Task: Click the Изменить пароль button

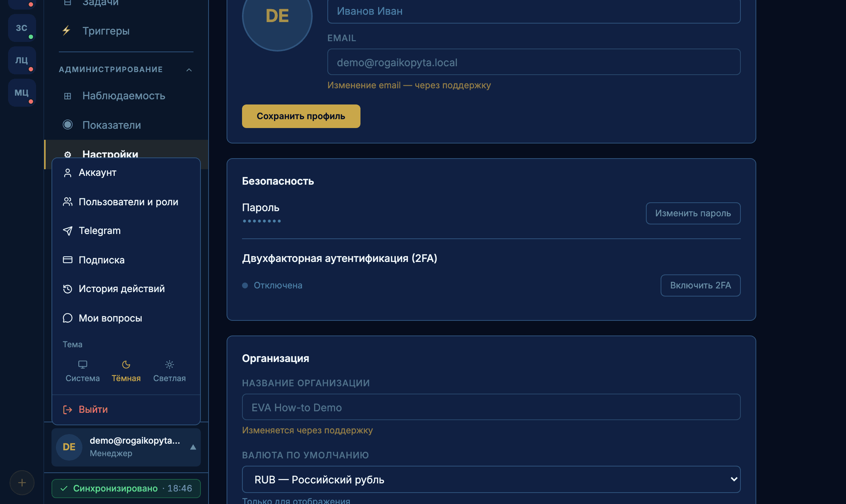Action: click(693, 213)
